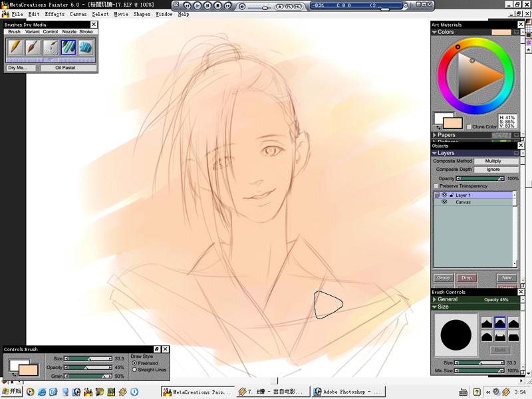
Task: Click the Layer 1 lock icon
Action: click(452, 195)
